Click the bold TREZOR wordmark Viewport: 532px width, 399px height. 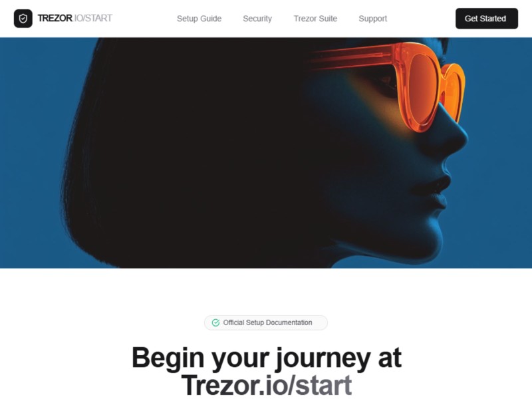pyautogui.click(x=55, y=19)
